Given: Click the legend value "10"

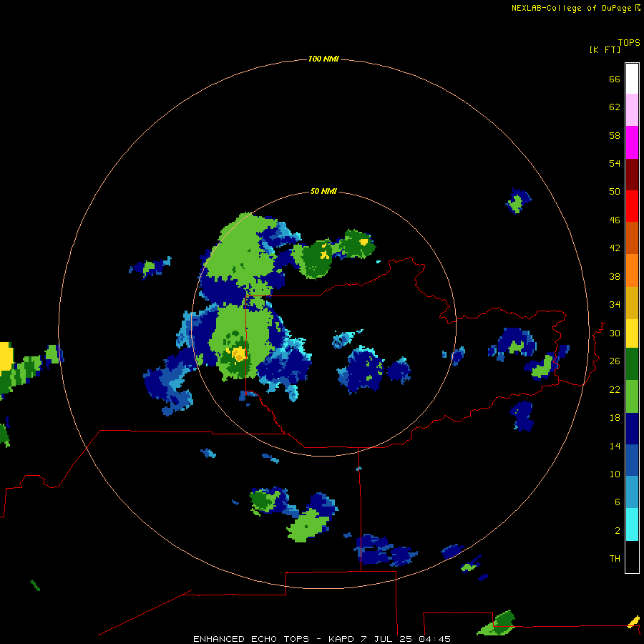Looking at the screenshot, I should 615,474.
